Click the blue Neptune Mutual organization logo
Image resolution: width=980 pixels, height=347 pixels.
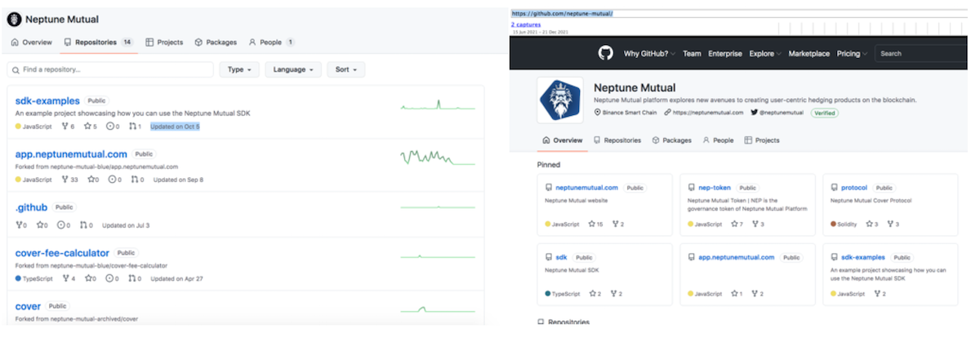(x=560, y=100)
